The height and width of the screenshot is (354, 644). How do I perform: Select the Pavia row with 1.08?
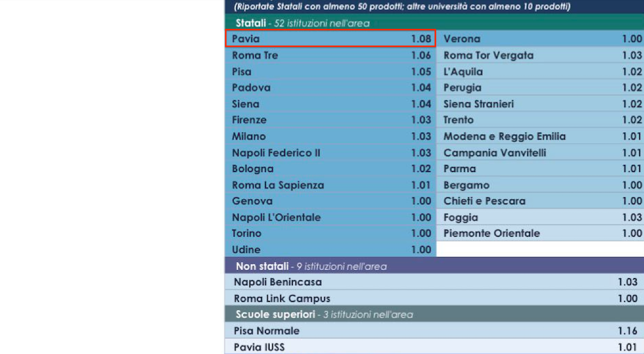[x=330, y=38]
